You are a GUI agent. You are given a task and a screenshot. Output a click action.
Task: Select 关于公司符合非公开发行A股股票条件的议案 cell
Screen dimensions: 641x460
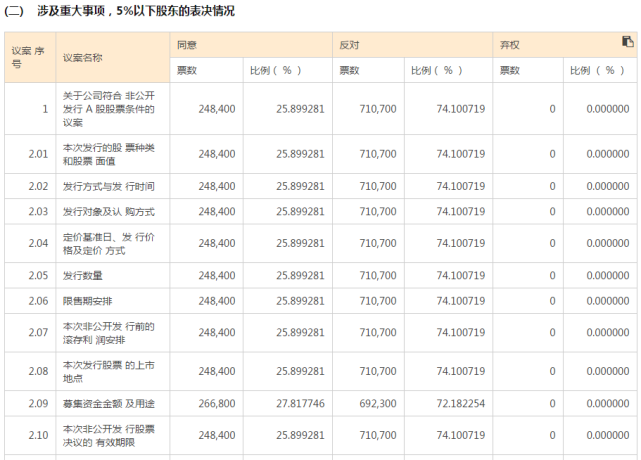tap(113, 109)
